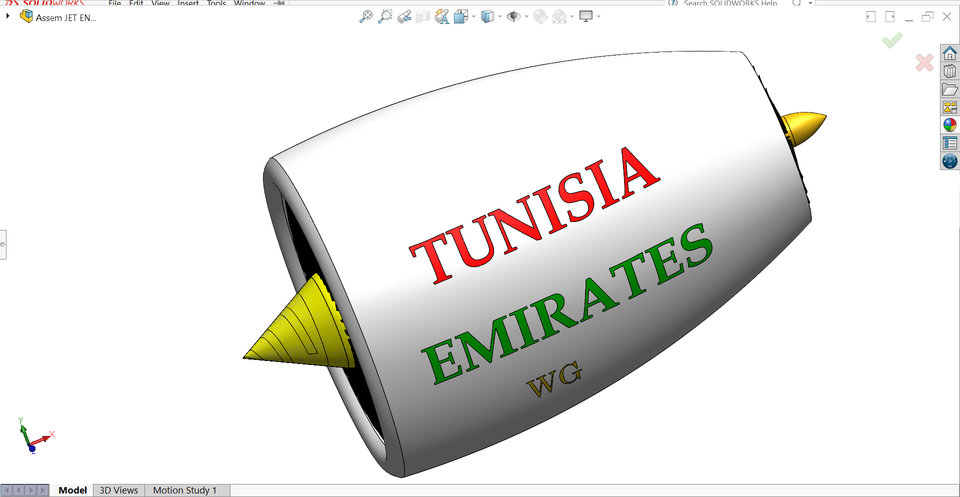Open the File menu
960x497 pixels.
(x=114, y=3)
